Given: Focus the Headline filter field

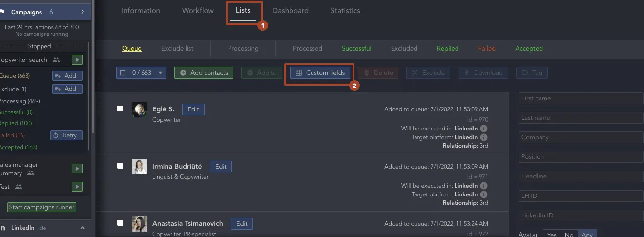Looking at the screenshot, I should (581, 176).
